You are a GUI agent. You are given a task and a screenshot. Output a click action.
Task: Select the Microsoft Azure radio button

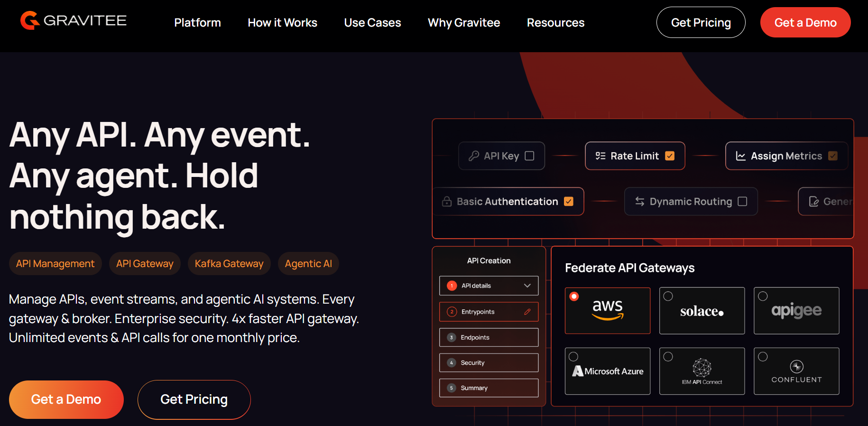(573, 356)
